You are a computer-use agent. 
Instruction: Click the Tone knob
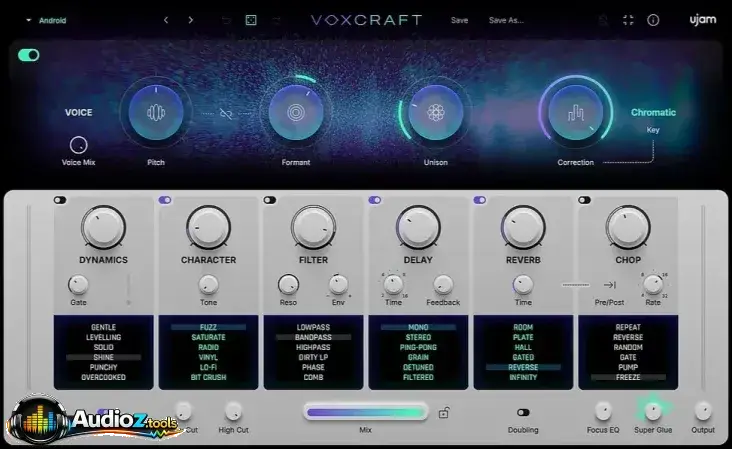click(x=208, y=285)
